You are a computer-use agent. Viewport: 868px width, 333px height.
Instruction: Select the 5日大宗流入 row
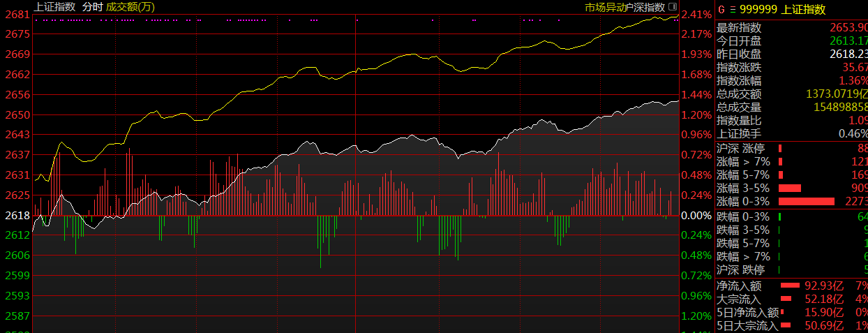[791, 326]
